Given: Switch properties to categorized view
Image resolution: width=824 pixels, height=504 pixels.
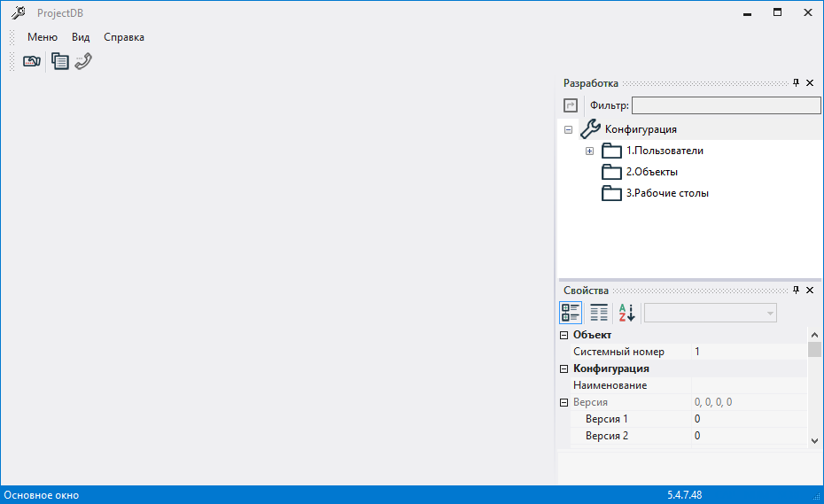Looking at the screenshot, I should [571, 313].
